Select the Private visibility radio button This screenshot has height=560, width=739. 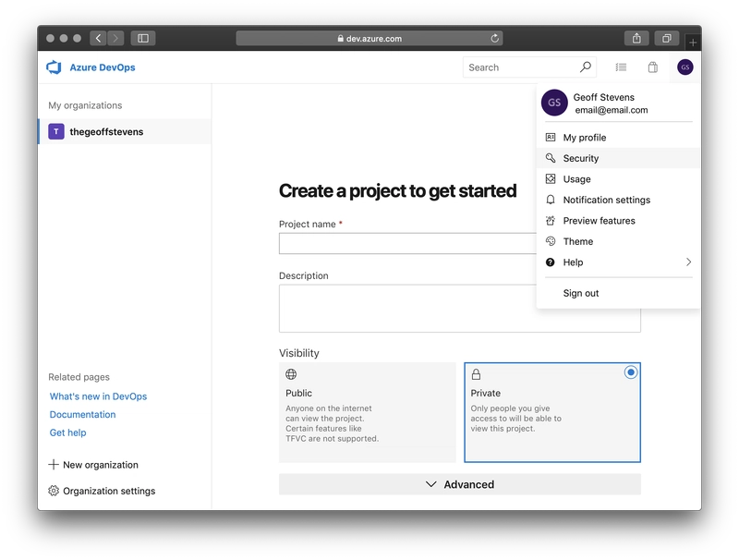(x=631, y=372)
